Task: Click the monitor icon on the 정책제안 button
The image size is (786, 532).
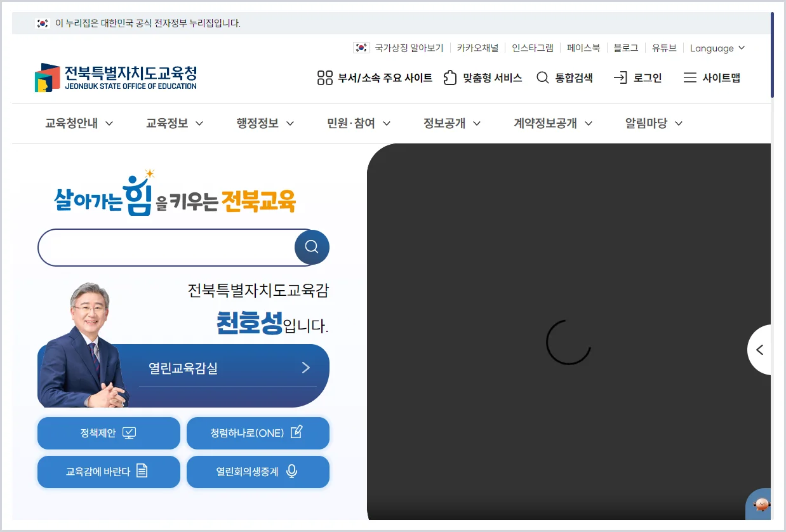Action: (129, 433)
